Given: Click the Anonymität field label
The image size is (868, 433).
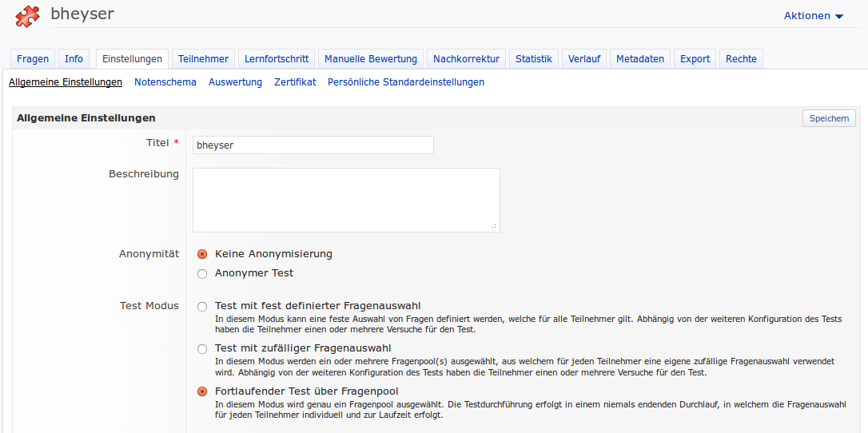Looking at the screenshot, I should (x=149, y=254).
